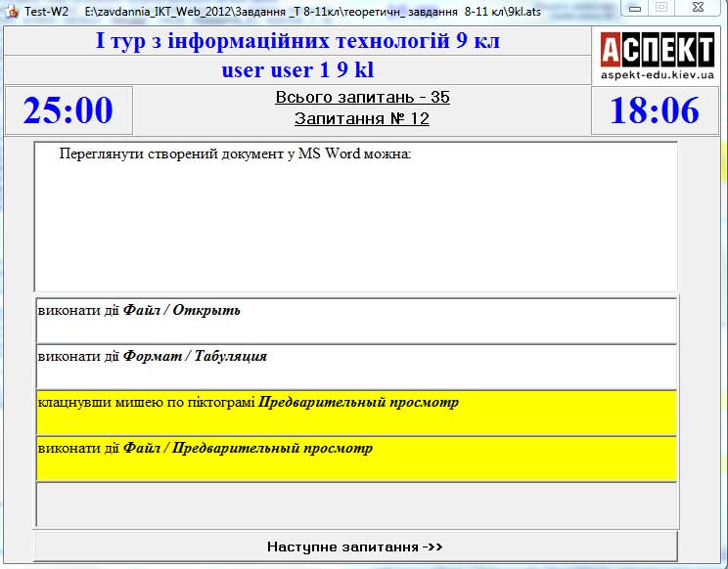Click the 18:06 remaining time display
The width and height of the screenshot is (728, 569).
(x=655, y=110)
